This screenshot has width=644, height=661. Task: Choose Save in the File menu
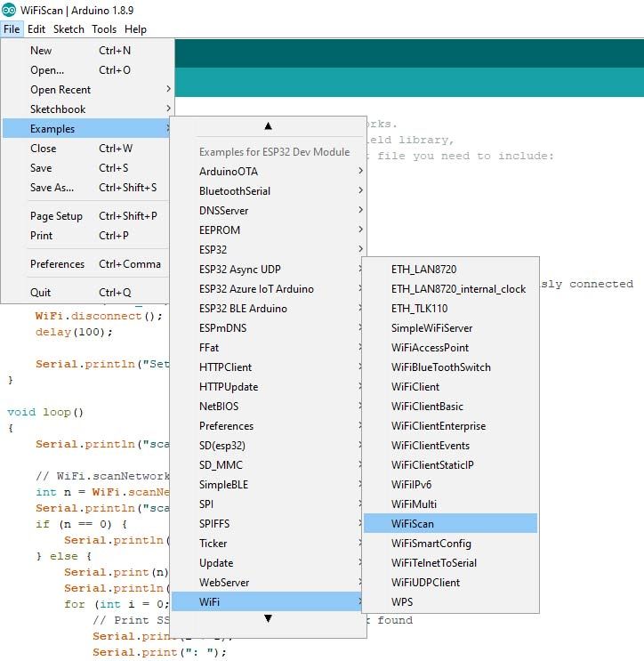[86, 168]
